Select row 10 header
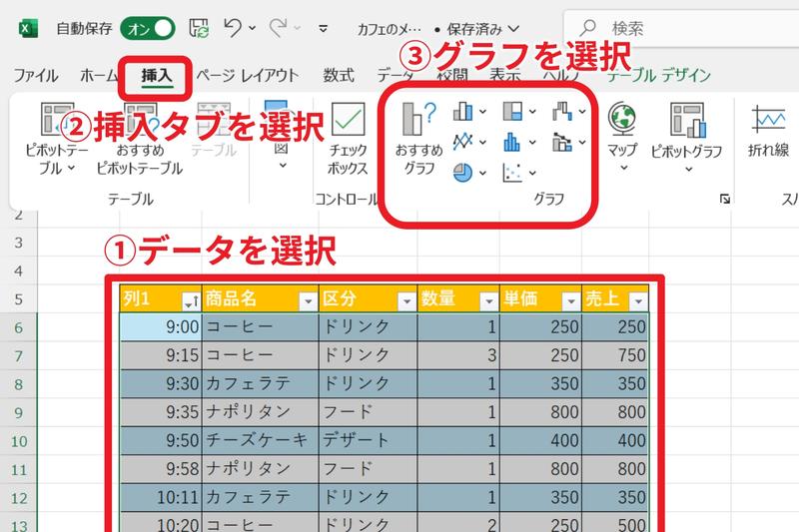 click(x=19, y=441)
